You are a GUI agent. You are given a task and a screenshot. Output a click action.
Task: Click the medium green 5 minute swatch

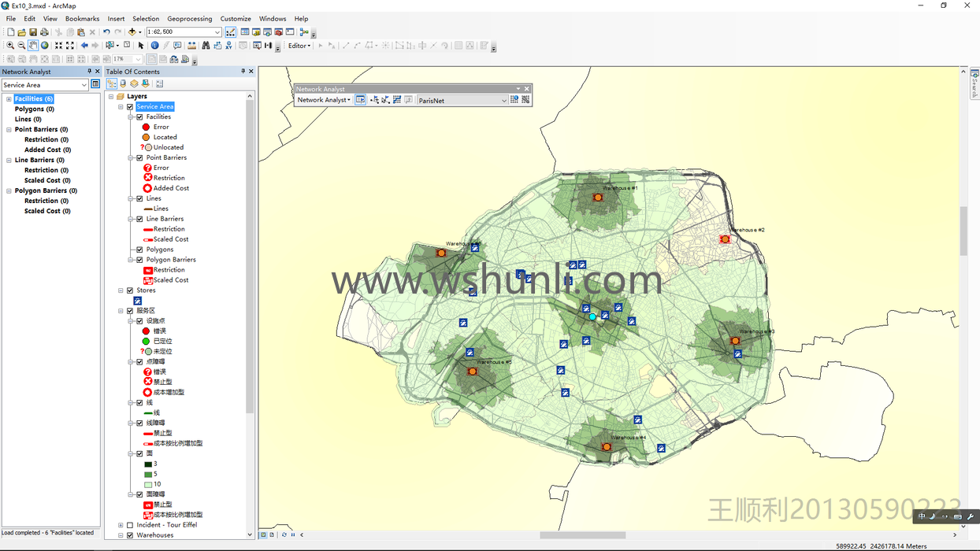[x=148, y=475]
